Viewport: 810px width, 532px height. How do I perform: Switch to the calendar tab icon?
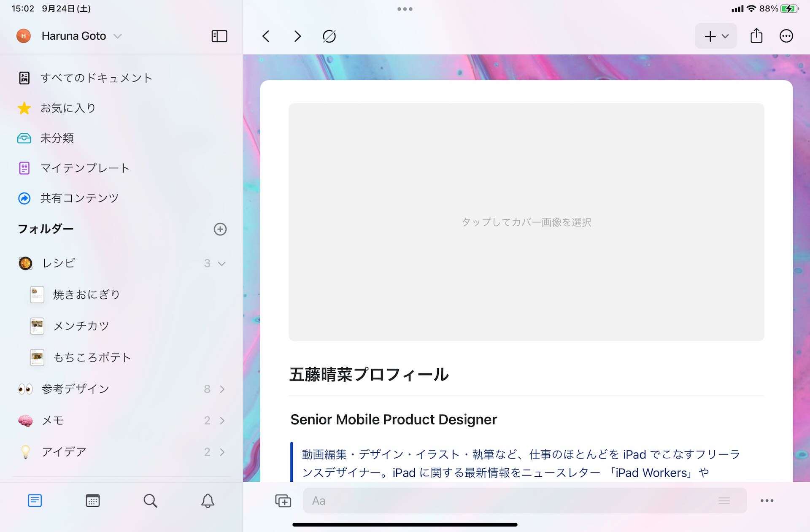(x=92, y=501)
